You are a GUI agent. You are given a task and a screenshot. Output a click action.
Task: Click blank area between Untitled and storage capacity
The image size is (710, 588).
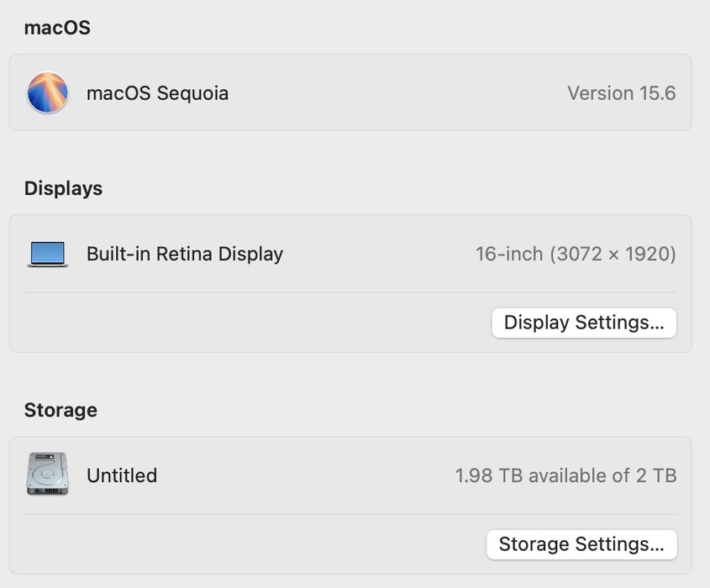[x=302, y=475]
